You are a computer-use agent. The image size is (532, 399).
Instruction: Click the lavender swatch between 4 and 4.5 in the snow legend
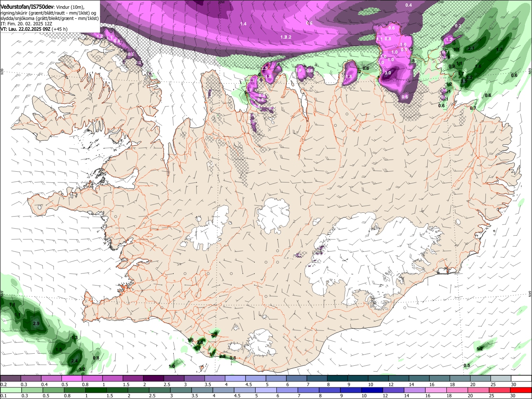point(235,379)
